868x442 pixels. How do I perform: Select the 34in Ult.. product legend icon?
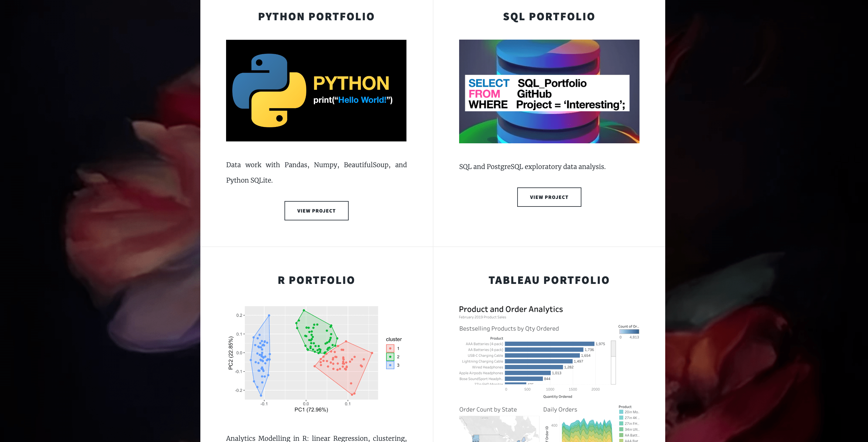click(621, 430)
